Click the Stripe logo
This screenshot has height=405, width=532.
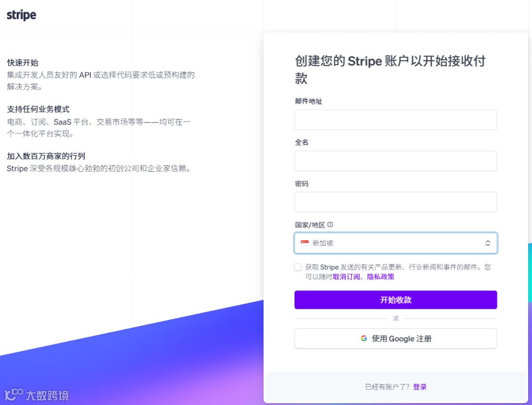(x=21, y=15)
